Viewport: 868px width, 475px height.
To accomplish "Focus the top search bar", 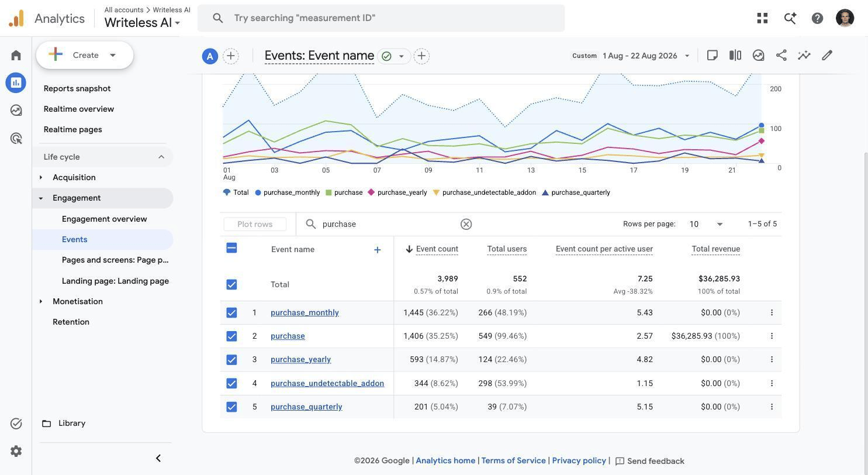I will [x=381, y=18].
